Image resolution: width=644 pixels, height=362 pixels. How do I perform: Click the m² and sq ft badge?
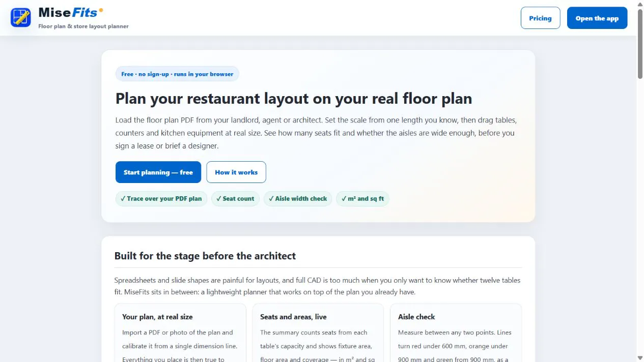tap(362, 199)
